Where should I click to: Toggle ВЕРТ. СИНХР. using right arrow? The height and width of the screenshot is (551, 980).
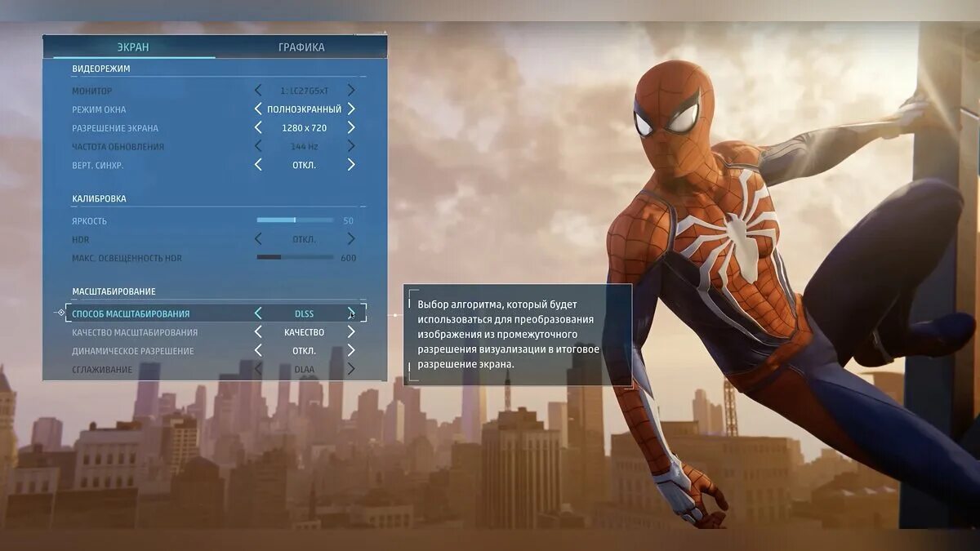click(351, 164)
